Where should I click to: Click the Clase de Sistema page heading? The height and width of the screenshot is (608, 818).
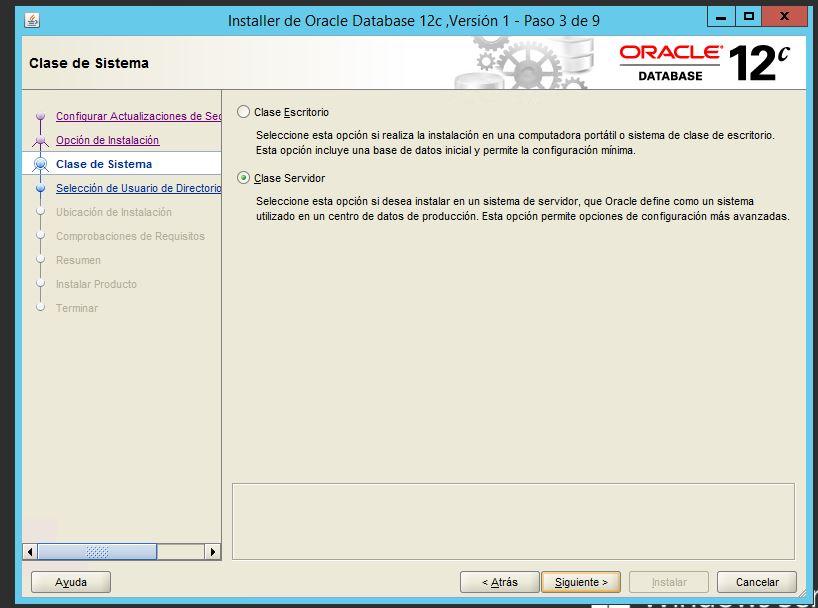coord(89,63)
